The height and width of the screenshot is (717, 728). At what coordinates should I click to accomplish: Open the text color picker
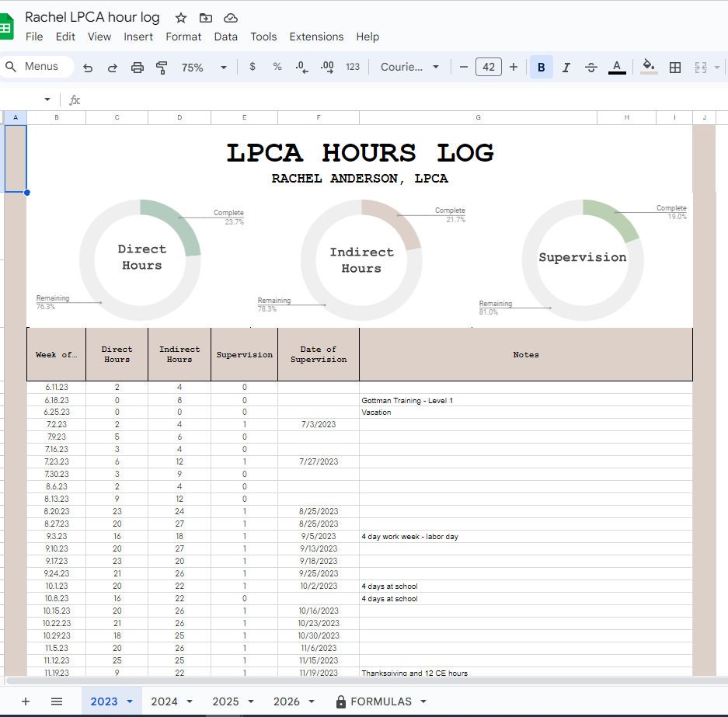coord(616,67)
